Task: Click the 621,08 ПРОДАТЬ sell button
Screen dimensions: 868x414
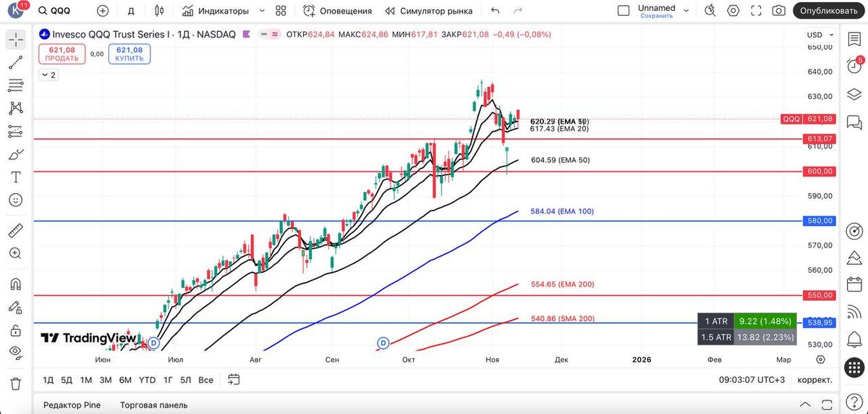Action: pos(63,54)
